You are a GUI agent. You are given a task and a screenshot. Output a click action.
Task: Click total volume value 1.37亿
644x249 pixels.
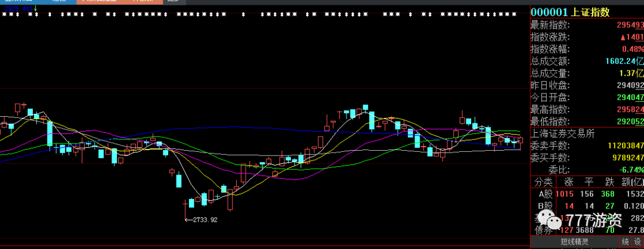[631, 74]
